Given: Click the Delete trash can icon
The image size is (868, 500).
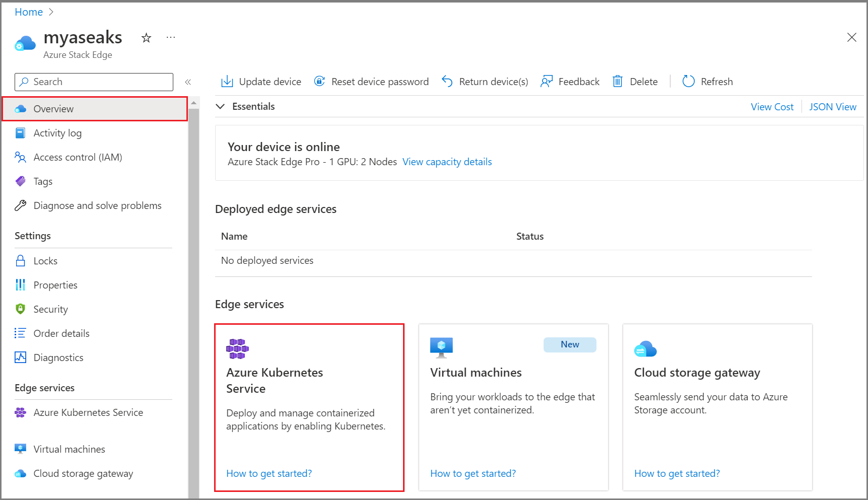Looking at the screenshot, I should 618,81.
